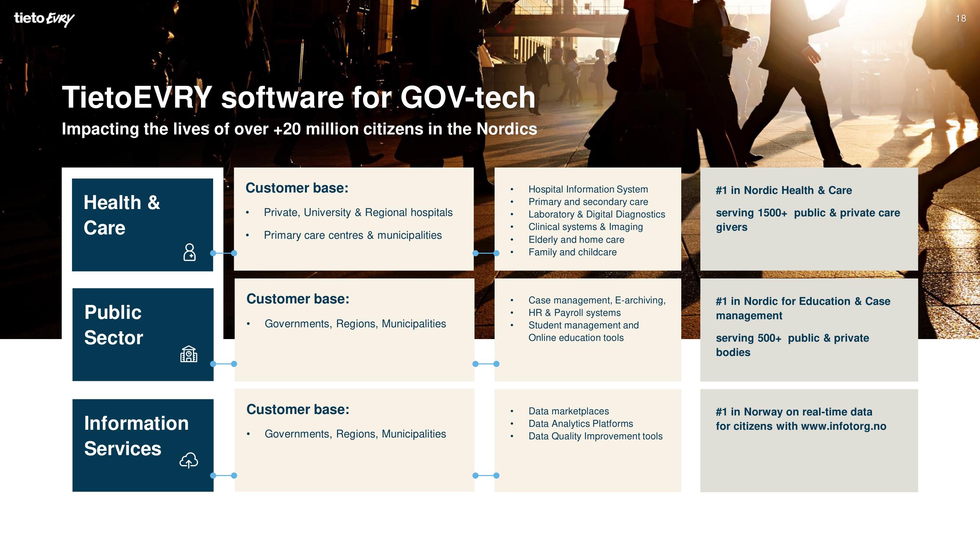Click '#1 in Nordic Health & Care' text
The width and height of the screenshot is (980, 551).
(784, 191)
